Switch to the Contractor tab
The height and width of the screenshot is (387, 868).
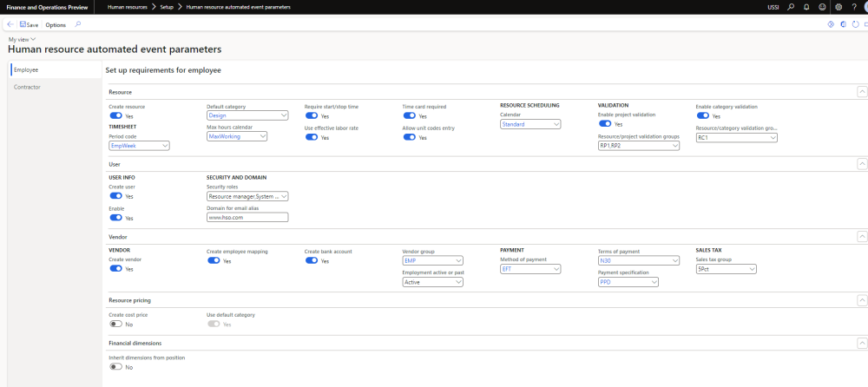click(x=28, y=87)
